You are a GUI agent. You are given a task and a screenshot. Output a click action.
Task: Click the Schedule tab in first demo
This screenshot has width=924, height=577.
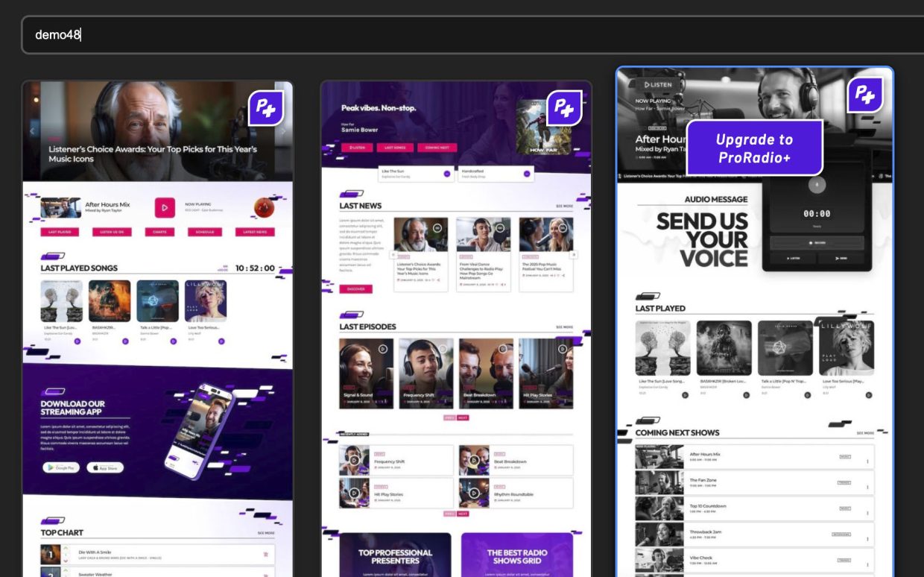[x=205, y=232]
